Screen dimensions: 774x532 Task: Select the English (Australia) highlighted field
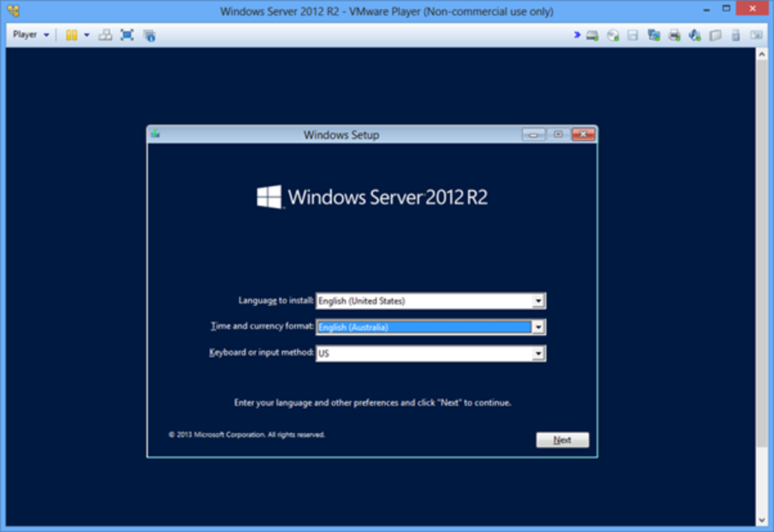pos(426,327)
